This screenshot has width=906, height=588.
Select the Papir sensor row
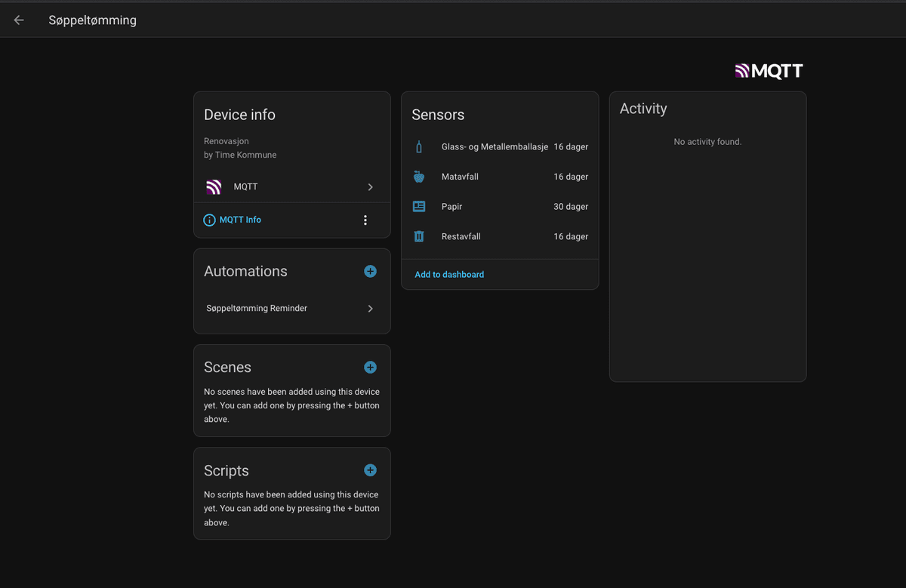coord(500,207)
